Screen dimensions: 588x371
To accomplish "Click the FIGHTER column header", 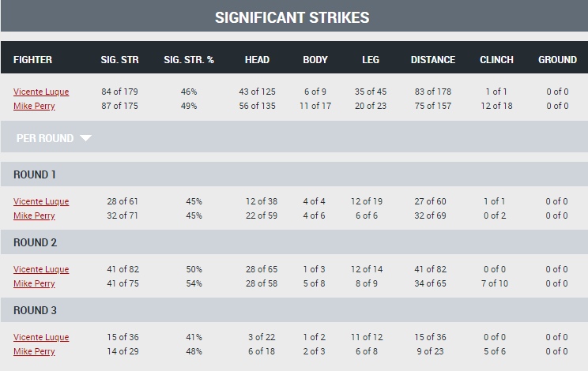I will [33, 60].
